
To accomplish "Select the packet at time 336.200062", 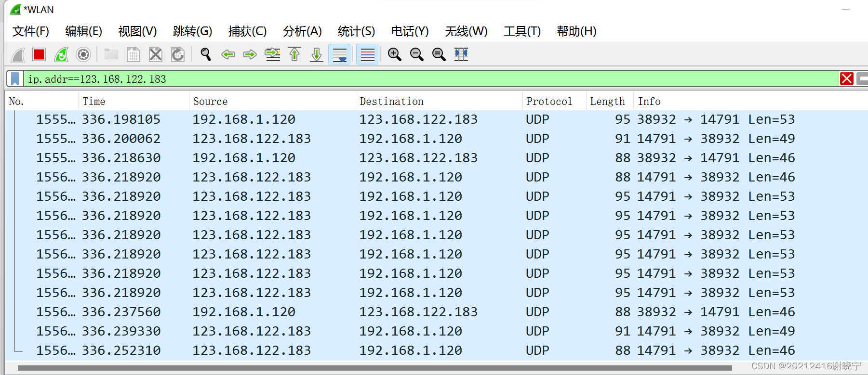I will [x=436, y=139].
